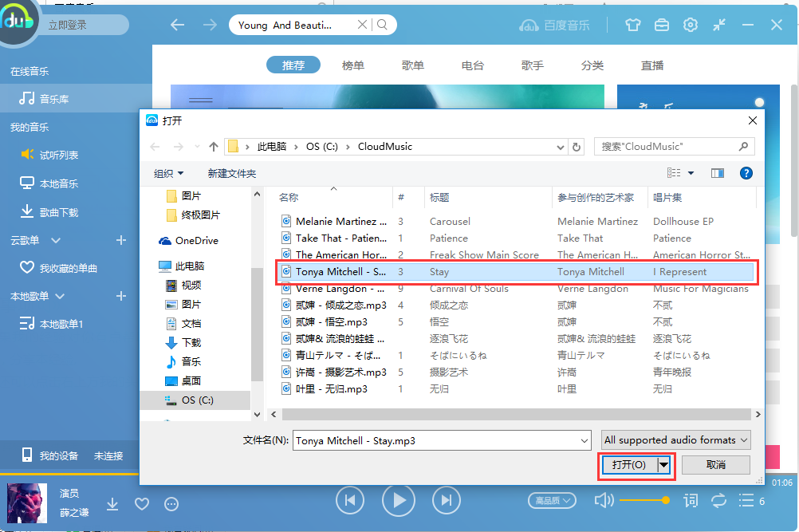The image size is (799, 532).
Task: Click the skin (T-shirt) icon in title bar
Action: click(633, 25)
